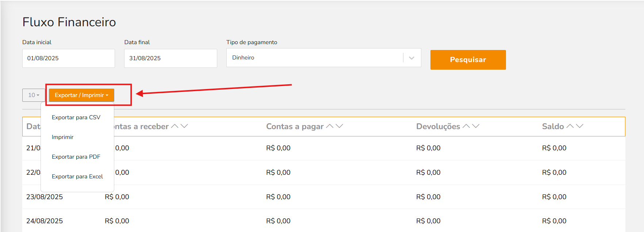Sort Devoluções column ascending arrow
This screenshot has width=644, height=232.
pyautogui.click(x=466, y=126)
